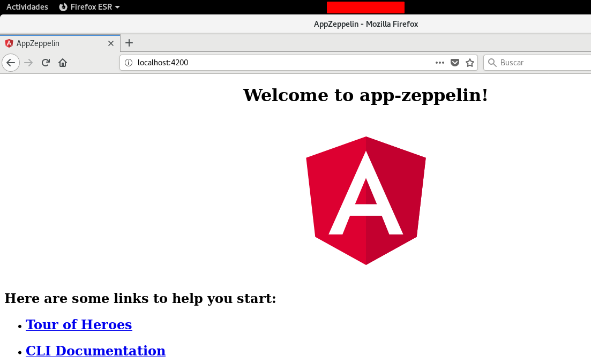591x364 pixels.
Task: Open the Actividades overview
Action: (27, 7)
